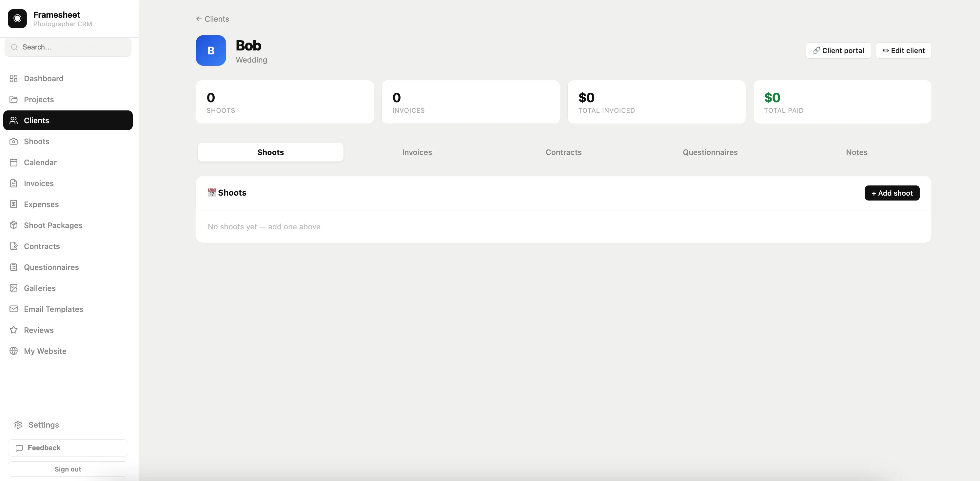The width and height of the screenshot is (980, 481).
Task: Click the calendar emoji beside Shoots heading
Action: click(211, 193)
